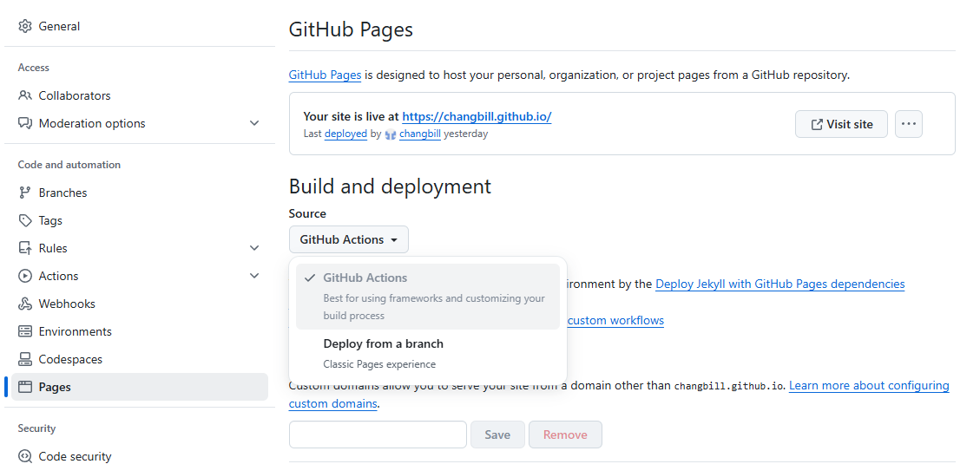980x464 pixels.
Task: Click the Classic Pages experience description
Action: click(x=379, y=364)
